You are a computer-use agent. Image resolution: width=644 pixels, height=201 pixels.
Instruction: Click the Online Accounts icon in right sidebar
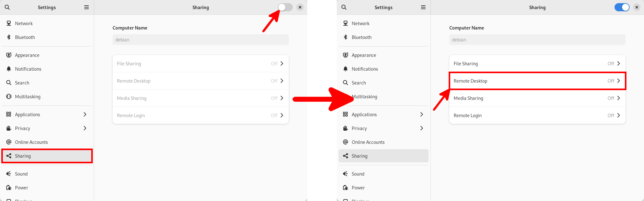346,142
